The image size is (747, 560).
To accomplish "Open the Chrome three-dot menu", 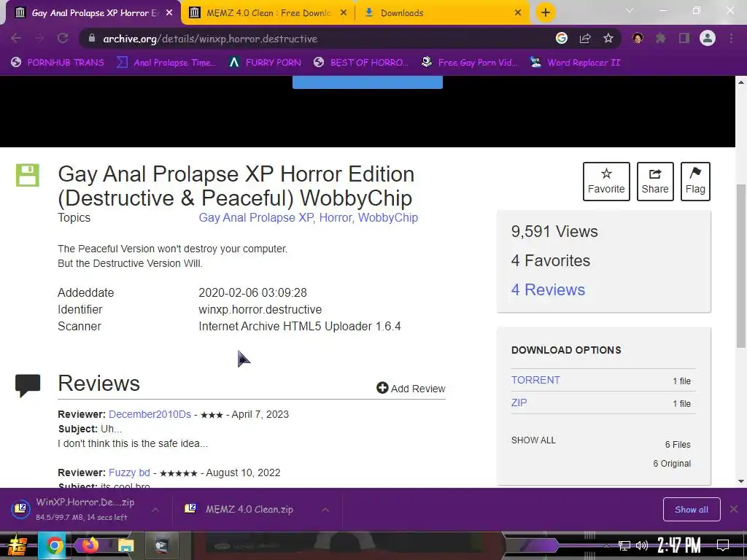I will point(731,39).
